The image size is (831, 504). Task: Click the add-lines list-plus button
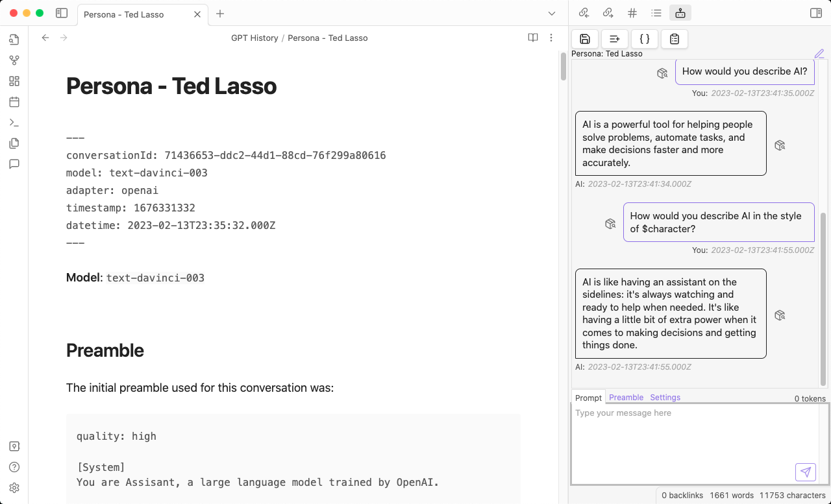tap(615, 39)
